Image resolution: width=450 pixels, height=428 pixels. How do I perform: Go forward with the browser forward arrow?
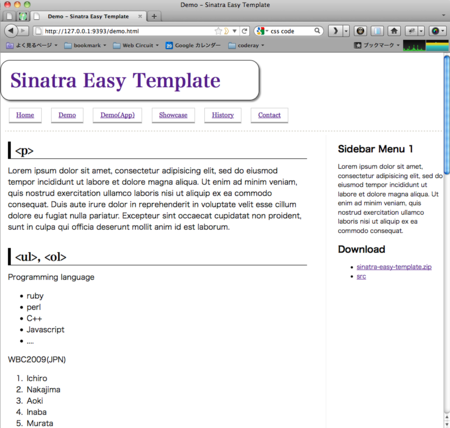(23, 31)
